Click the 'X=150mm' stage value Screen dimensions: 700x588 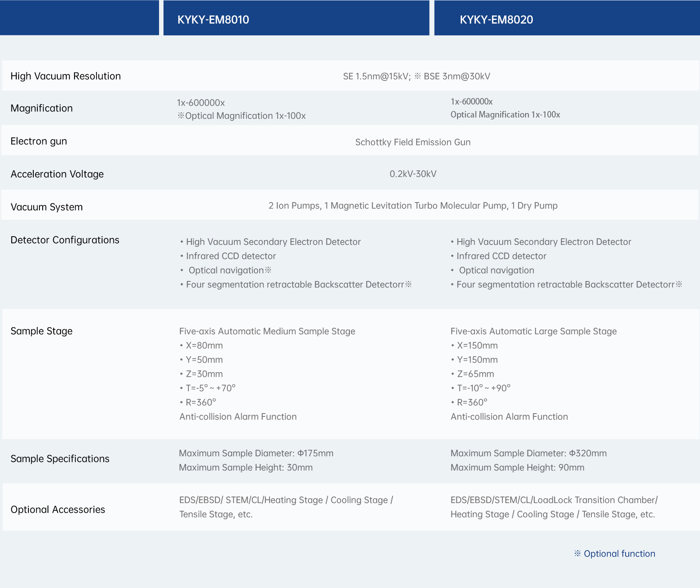tap(475, 346)
